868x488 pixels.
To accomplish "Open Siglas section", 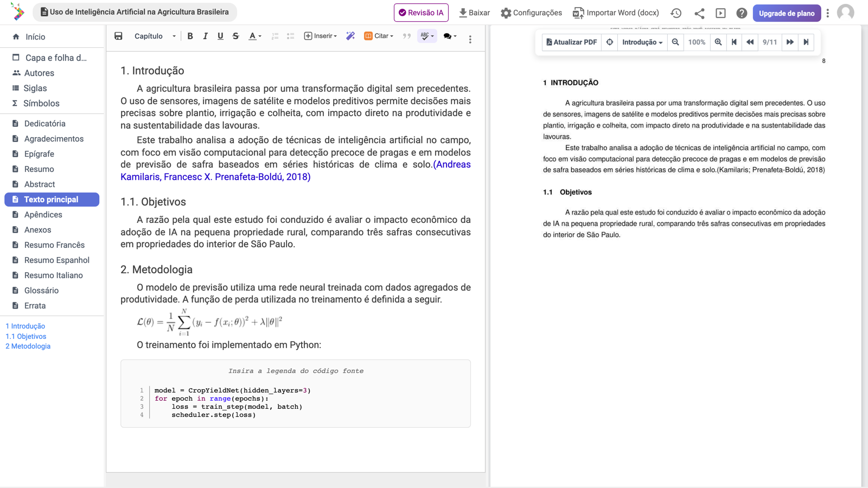I will 35,88.
